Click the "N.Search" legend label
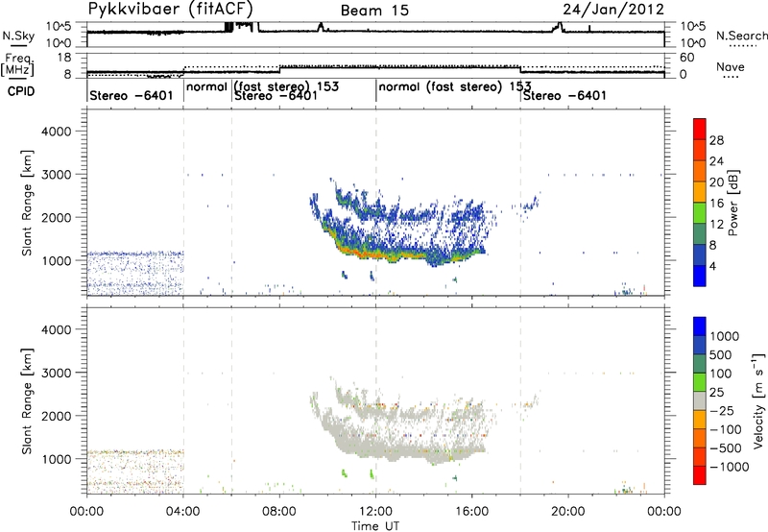The height and width of the screenshot is (532, 768). click(x=741, y=36)
